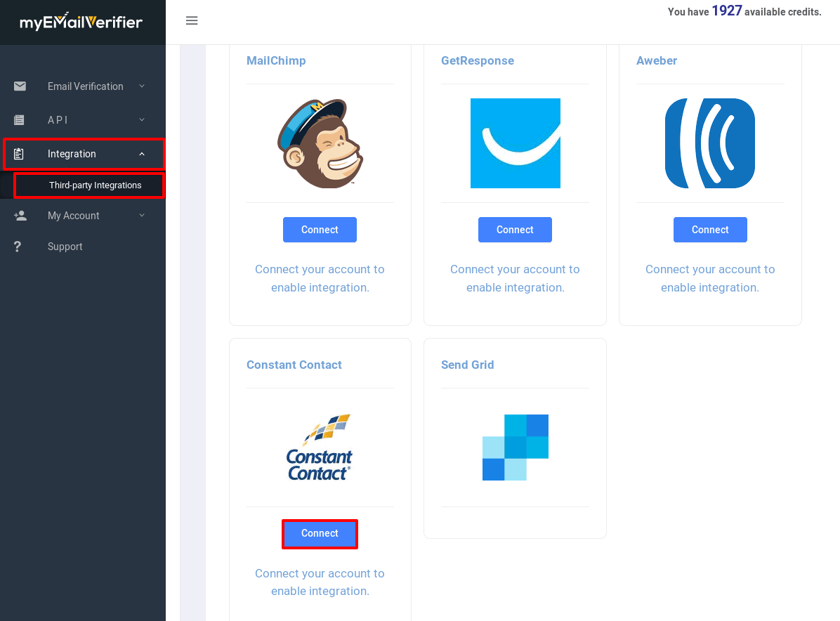
Task: Expand the API menu chevron
Action: point(142,120)
